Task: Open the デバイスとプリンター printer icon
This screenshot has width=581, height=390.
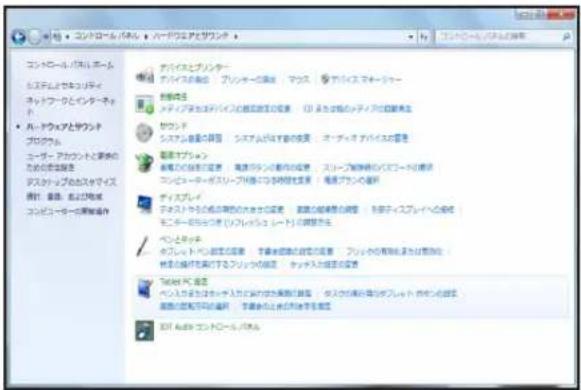Action: (145, 75)
